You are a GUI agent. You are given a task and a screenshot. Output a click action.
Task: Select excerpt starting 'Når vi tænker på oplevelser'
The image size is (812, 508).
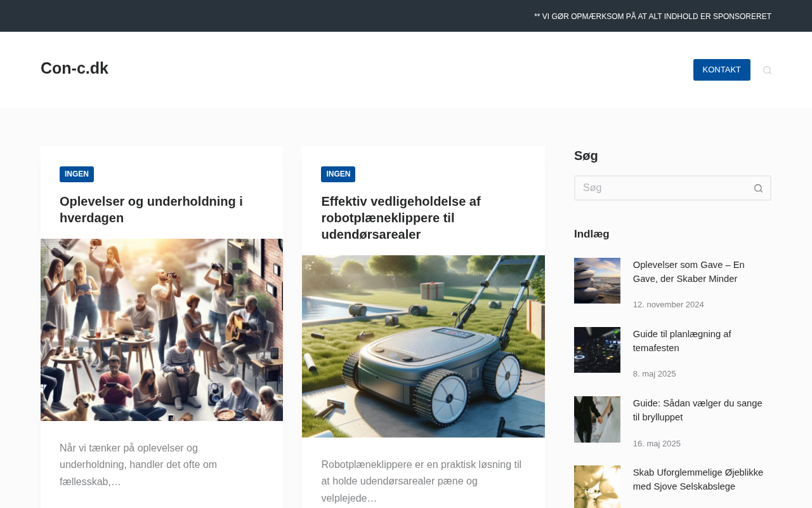click(138, 465)
